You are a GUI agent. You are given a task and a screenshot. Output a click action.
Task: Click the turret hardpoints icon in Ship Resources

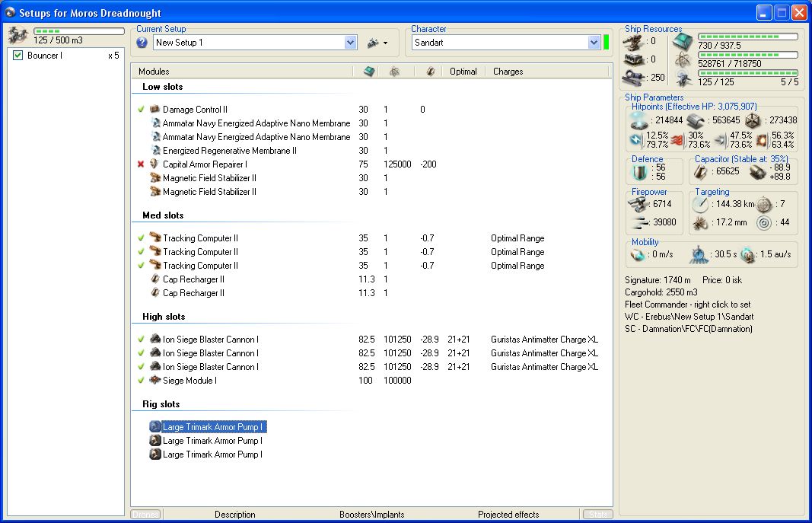[x=634, y=41]
